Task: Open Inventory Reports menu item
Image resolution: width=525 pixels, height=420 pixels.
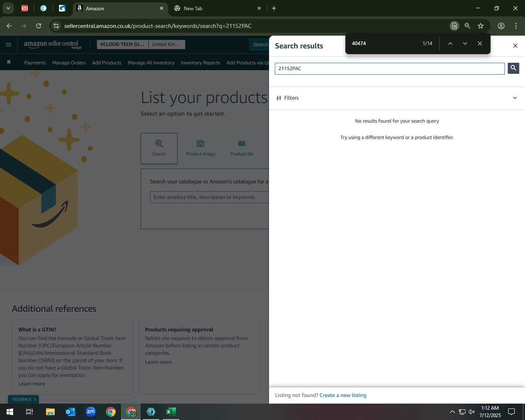Action: pos(200,63)
